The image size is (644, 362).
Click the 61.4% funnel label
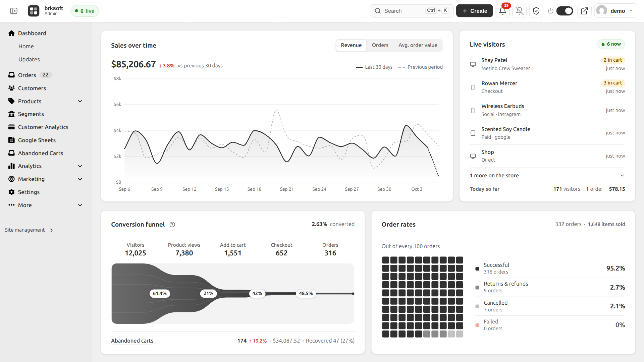click(160, 294)
